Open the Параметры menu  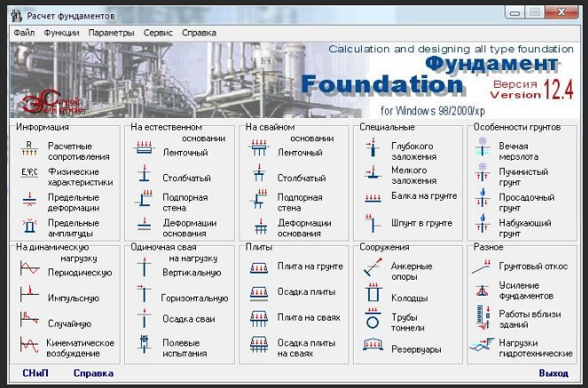pyautogui.click(x=112, y=33)
